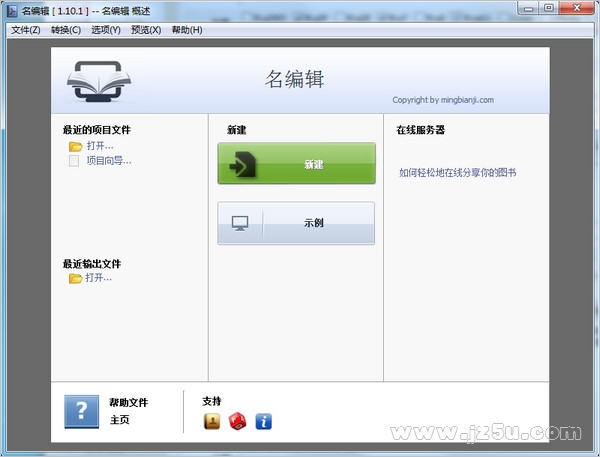The width and height of the screenshot is (600, 457).
Task: Click the 支持 heading
Action: 212,401
